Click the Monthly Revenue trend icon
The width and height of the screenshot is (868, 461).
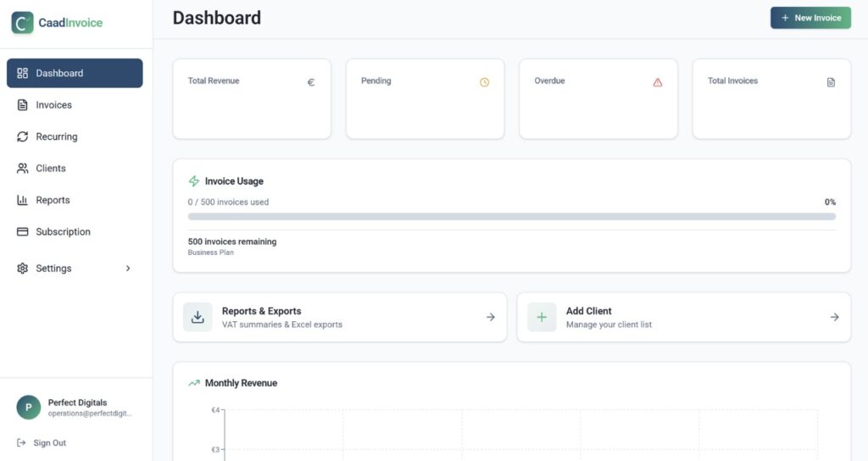click(x=194, y=383)
